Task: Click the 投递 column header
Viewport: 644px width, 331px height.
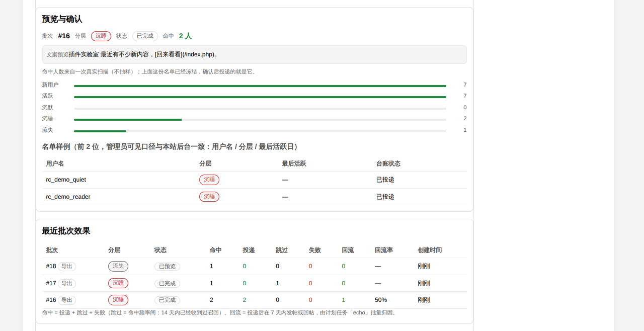Action: [249, 250]
